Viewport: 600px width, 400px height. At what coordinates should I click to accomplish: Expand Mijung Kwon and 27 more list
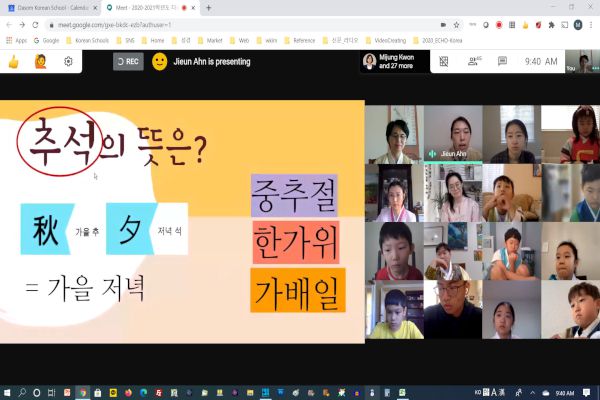(397, 62)
